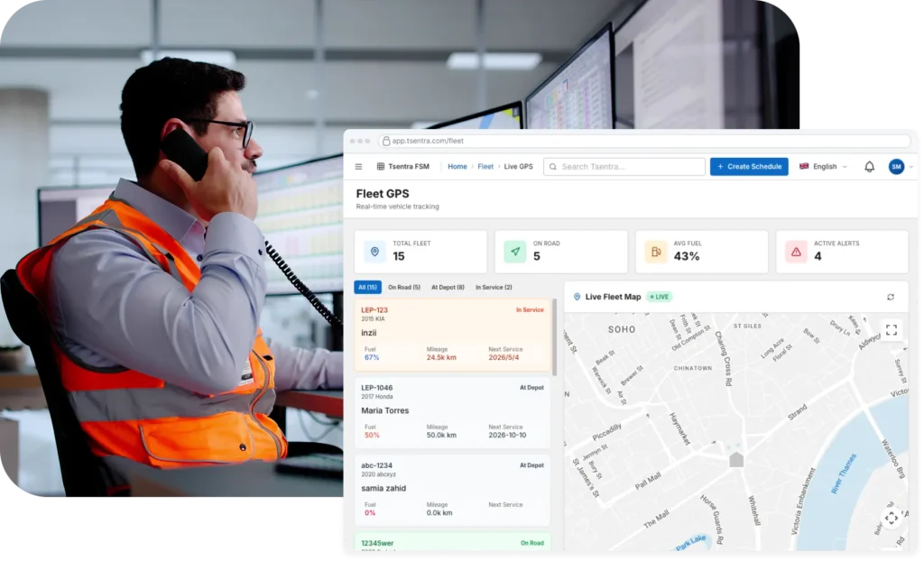Image resolution: width=924 pixels, height=561 pixels.
Task: Click the Tsentra FSM brand name
Action: click(x=409, y=167)
